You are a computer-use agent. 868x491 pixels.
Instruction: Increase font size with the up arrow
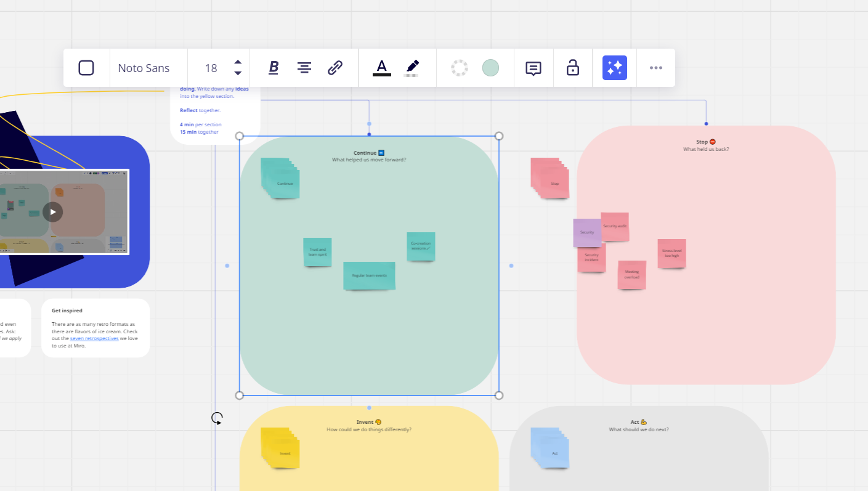click(238, 62)
